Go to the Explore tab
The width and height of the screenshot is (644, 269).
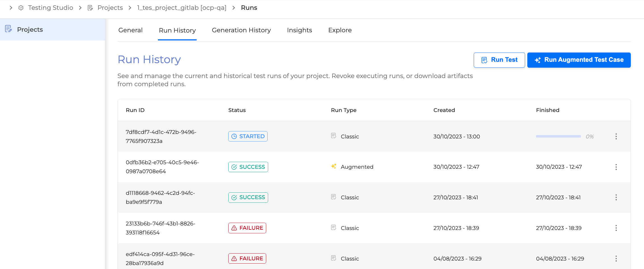[340, 30]
